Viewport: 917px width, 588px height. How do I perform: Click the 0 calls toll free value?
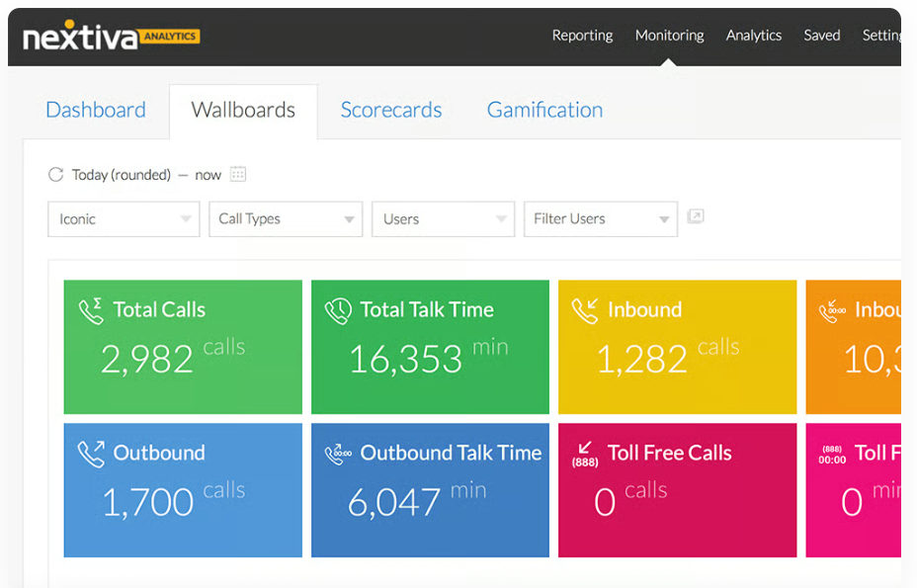630,500
